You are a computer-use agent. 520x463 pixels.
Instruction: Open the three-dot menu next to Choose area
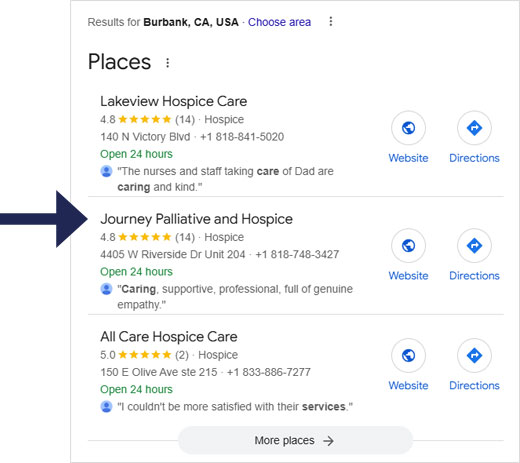[331, 21]
